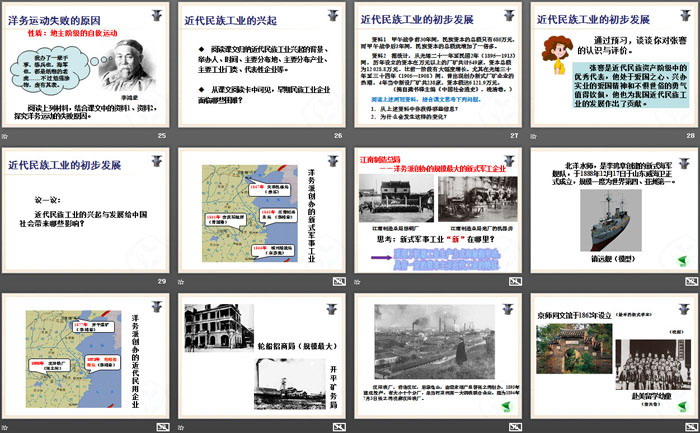Viewport: 700px width, 433px height.
Task: Click the slide number 29 label
Action: point(162,281)
